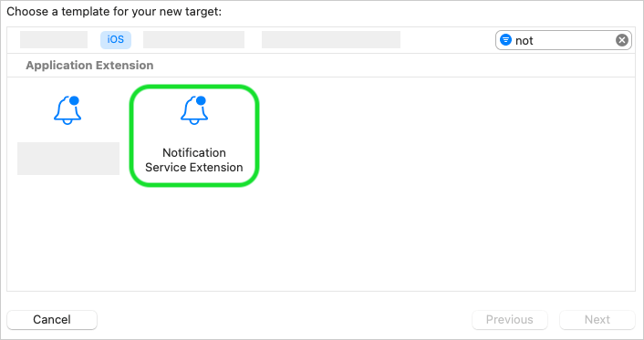Viewport: 644px width, 340px height.
Task: Click the blue badge dot on the left bell
Action: click(74, 100)
